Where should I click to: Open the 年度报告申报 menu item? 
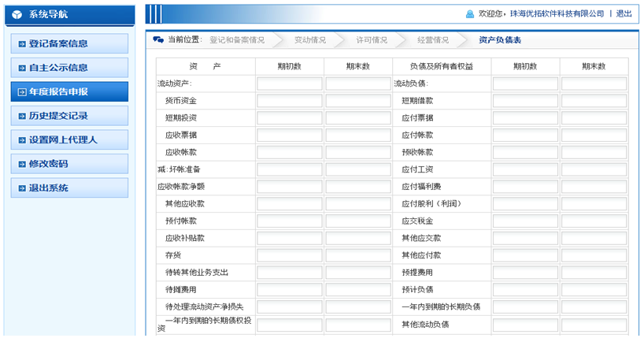pyautogui.click(x=65, y=92)
